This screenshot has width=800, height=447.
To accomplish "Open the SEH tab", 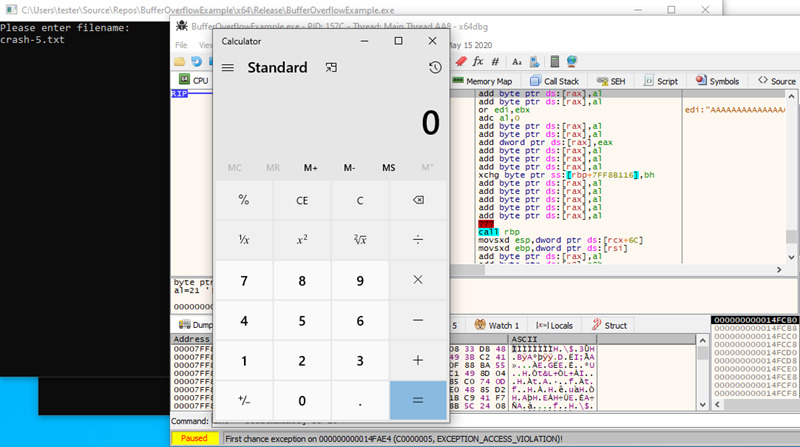I will click(x=611, y=81).
